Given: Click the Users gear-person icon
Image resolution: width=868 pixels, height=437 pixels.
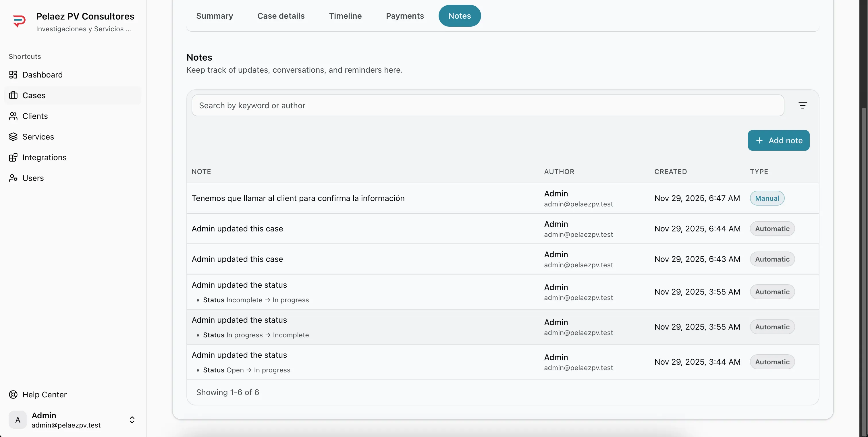Looking at the screenshot, I should point(13,178).
